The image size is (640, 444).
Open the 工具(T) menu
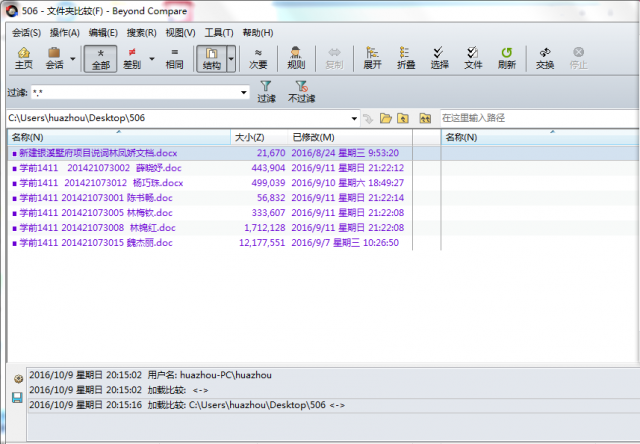[x=219, y=33]
